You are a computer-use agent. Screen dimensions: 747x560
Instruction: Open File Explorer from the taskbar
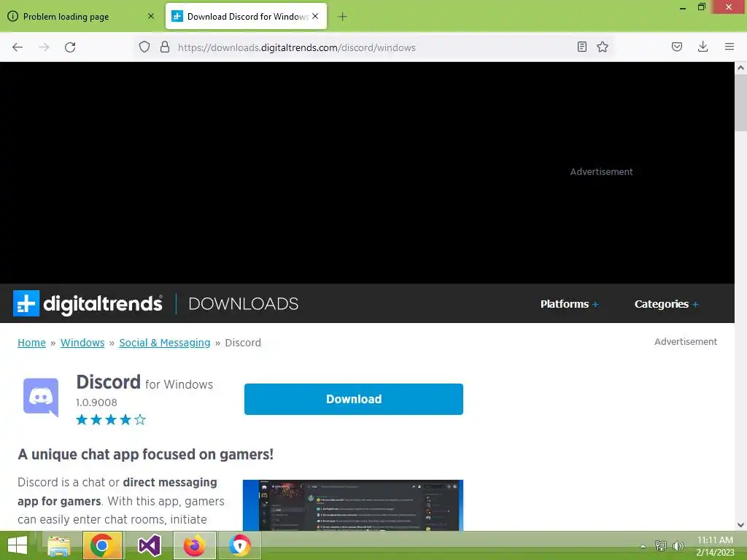pyautogui.click(x=59, y=545)
